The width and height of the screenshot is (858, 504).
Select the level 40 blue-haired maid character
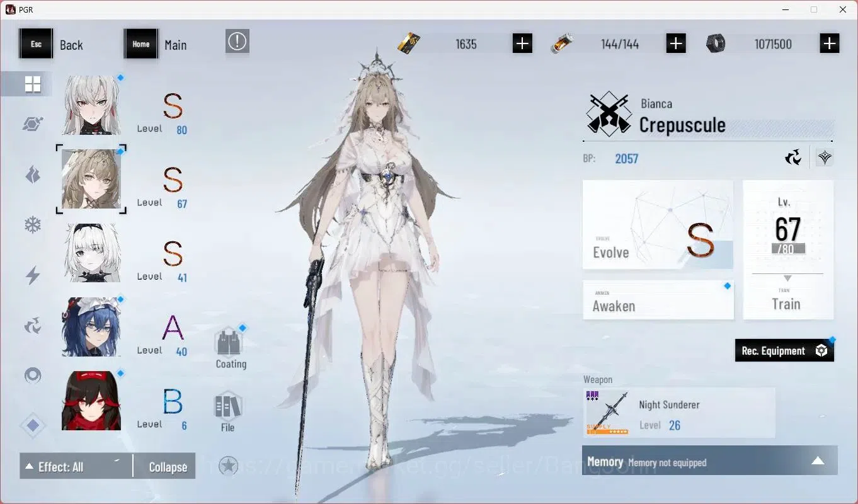pyautogui.click(x=91, y=326)
